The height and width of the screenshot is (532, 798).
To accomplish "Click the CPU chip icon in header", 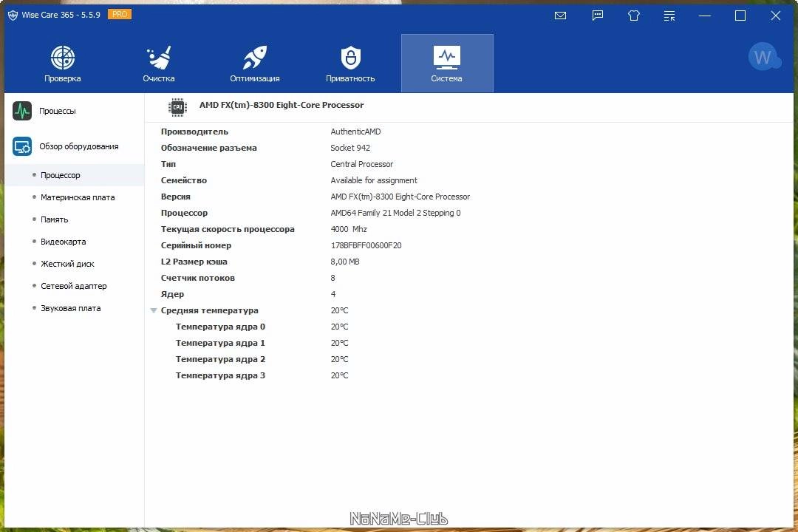I will click(177, 107).
